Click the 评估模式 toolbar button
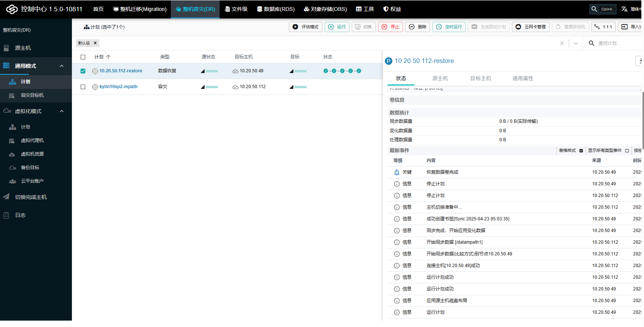The image size is (644, 327). (305, 27)
